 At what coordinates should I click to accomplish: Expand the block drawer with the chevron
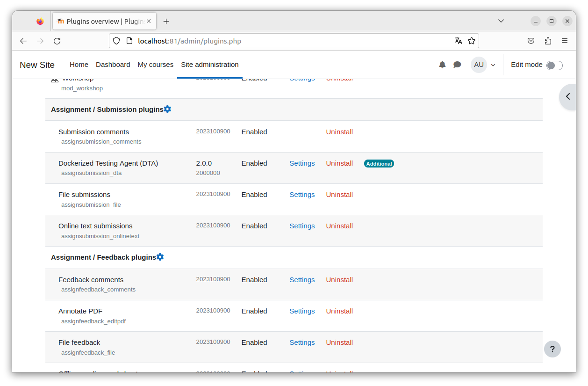pyautogui.click(x=568, y=96)
